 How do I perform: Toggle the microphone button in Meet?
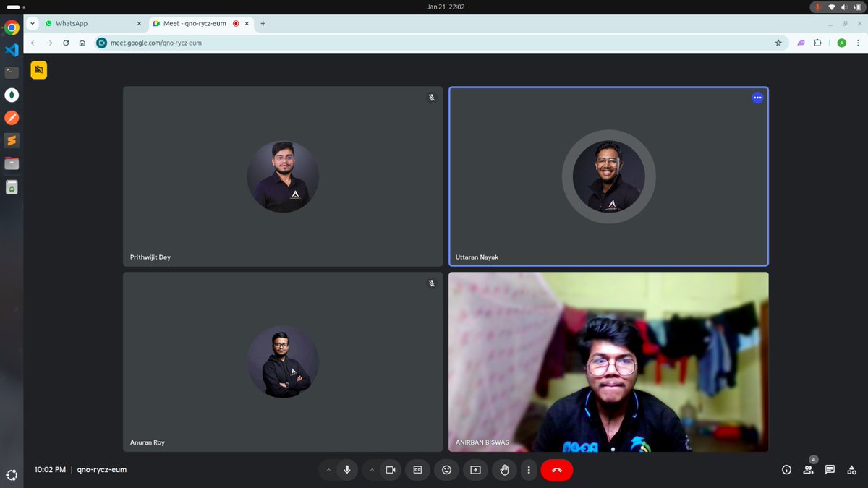(x=347, y=470)
